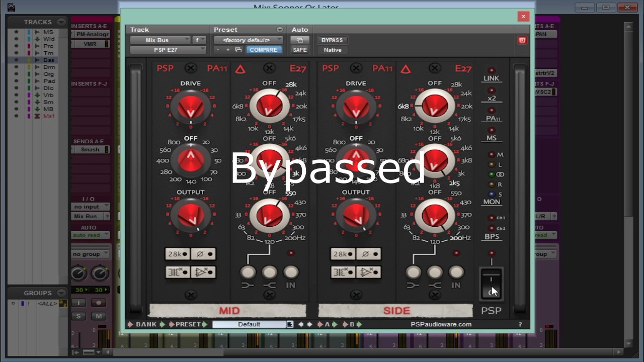
Task: Open the insert position f dropdown
Action: 199,40
